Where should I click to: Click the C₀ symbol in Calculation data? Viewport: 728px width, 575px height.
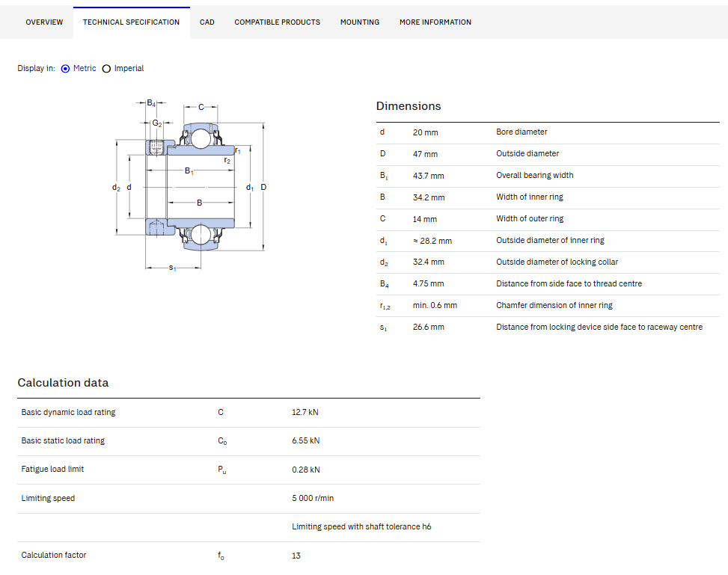[222, 441]
